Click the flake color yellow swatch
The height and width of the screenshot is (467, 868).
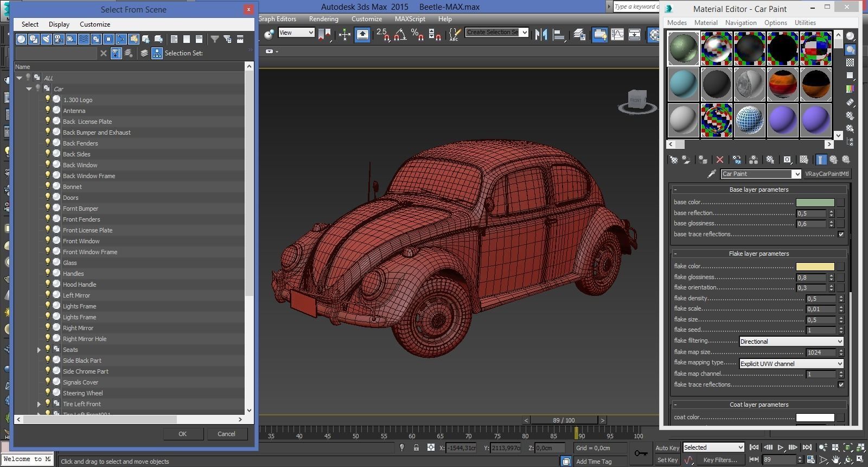coord(815,266)
